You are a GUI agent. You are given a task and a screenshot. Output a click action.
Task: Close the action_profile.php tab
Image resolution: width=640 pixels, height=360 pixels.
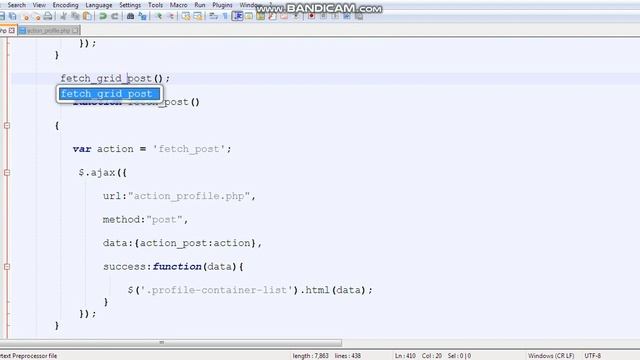(75, 31)
